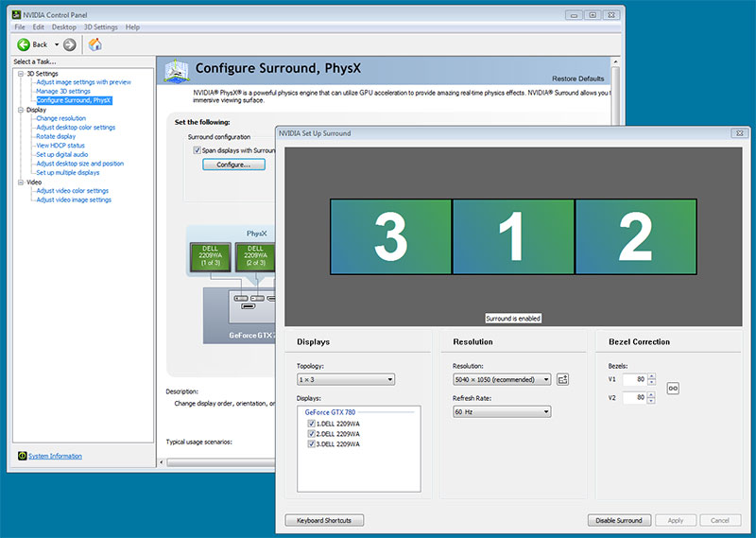Viewport: 756px width, 538px height.
Task: Uncheck the 1.DELL 2209WA display
Action: (x=311, y=424)
